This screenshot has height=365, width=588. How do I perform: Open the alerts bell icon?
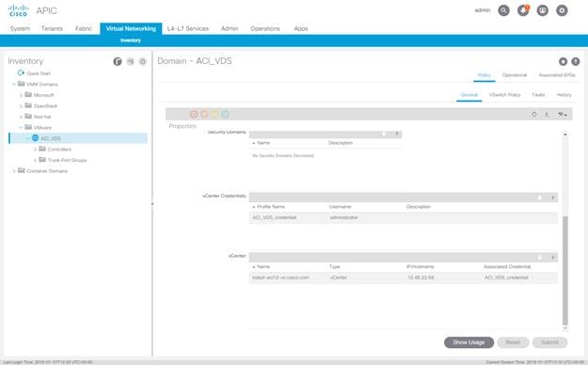point(523,10)
